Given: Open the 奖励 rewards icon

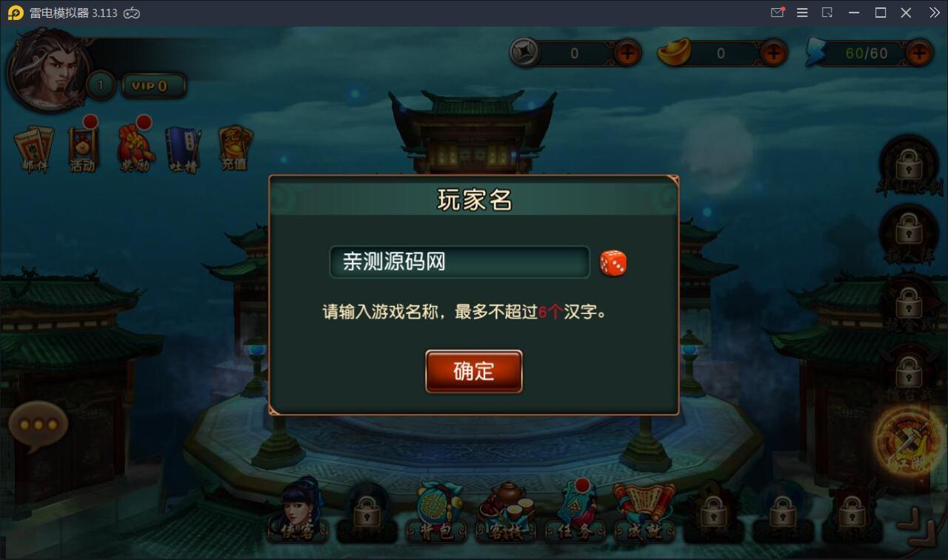Looking at the screenshot, I should pos(136,147).
